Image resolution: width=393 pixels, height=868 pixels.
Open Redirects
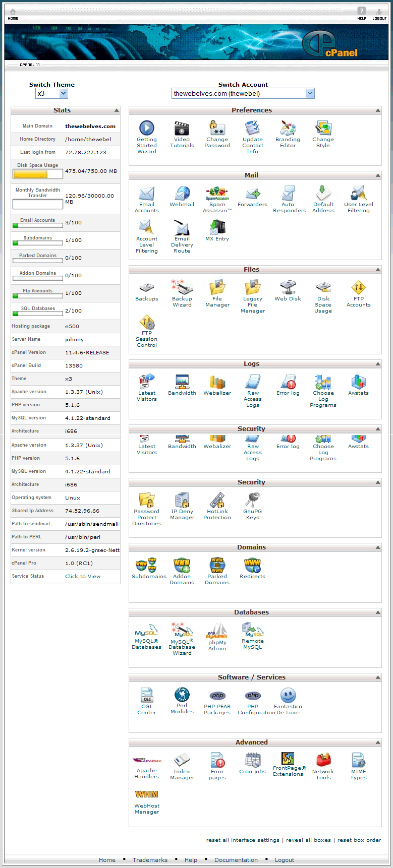[253, 569]
